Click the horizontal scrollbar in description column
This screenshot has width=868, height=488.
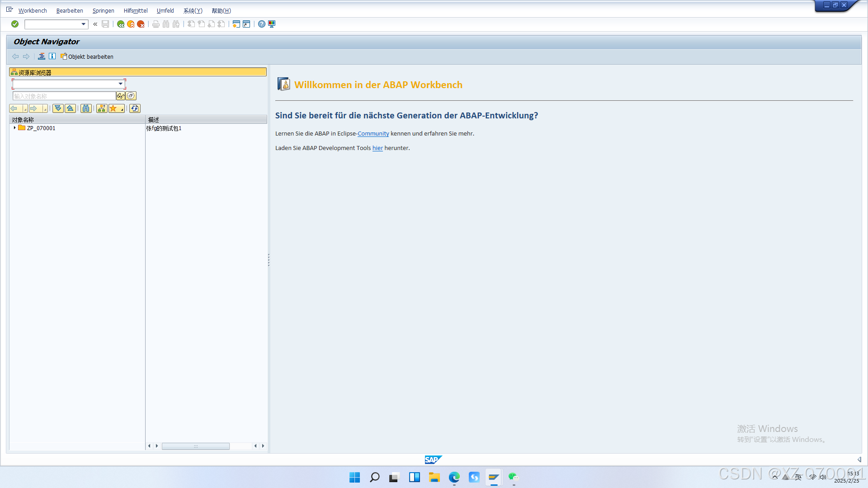click(x=196, y=446)
